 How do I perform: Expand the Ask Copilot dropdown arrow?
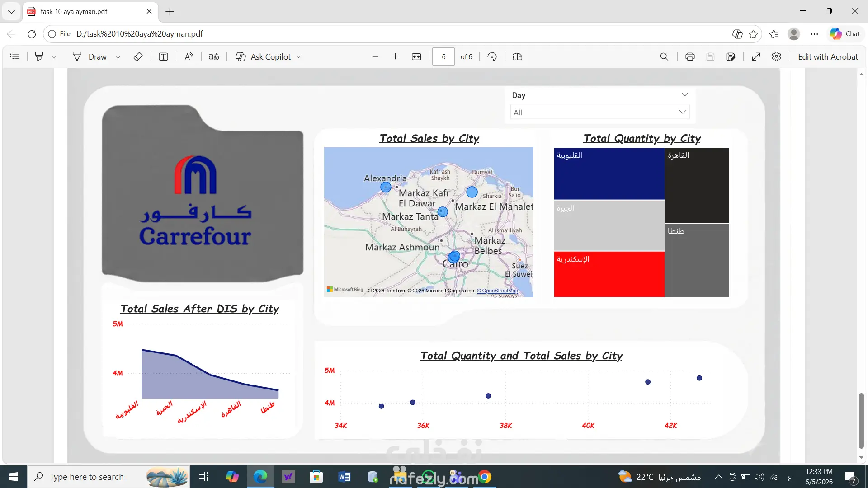tap(298, 57)
